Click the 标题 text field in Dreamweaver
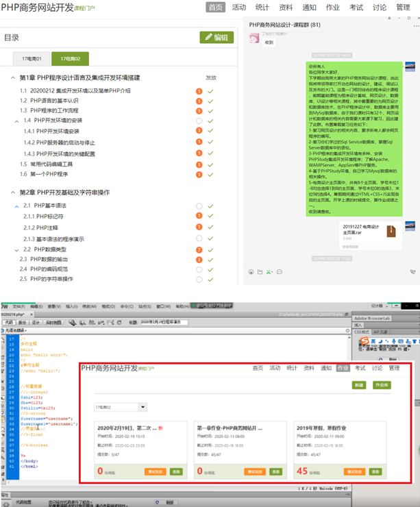The width and height of the screenshot is (420, 507). click(168, 322)
